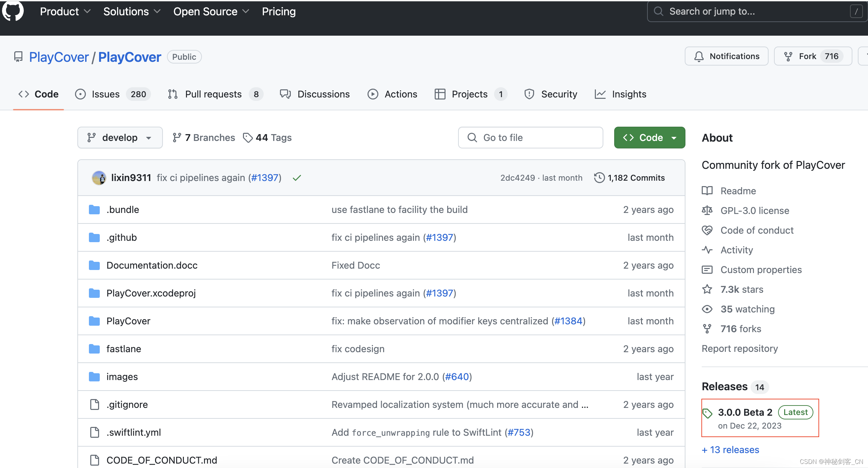Open the Discussions tab
This screenshot has height=468, width=868.
tap(315, 94)
